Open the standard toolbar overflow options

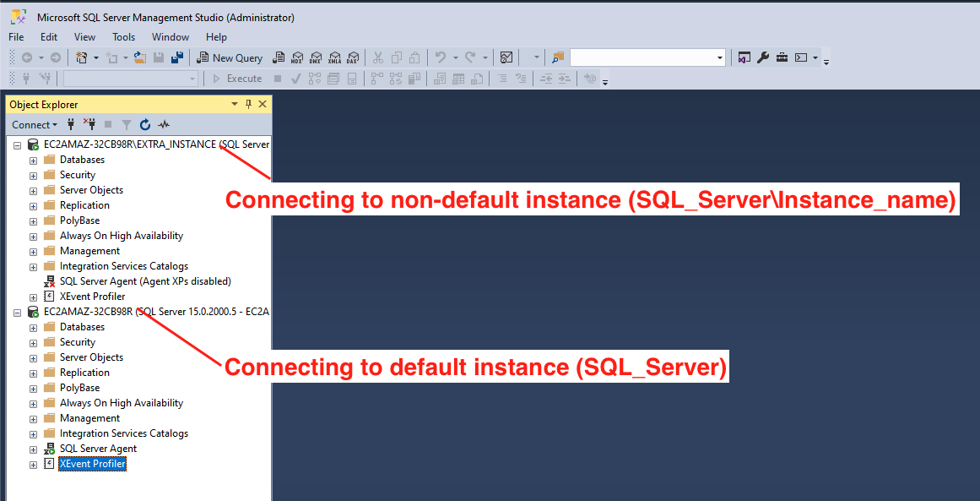click(x=827, y=62)
